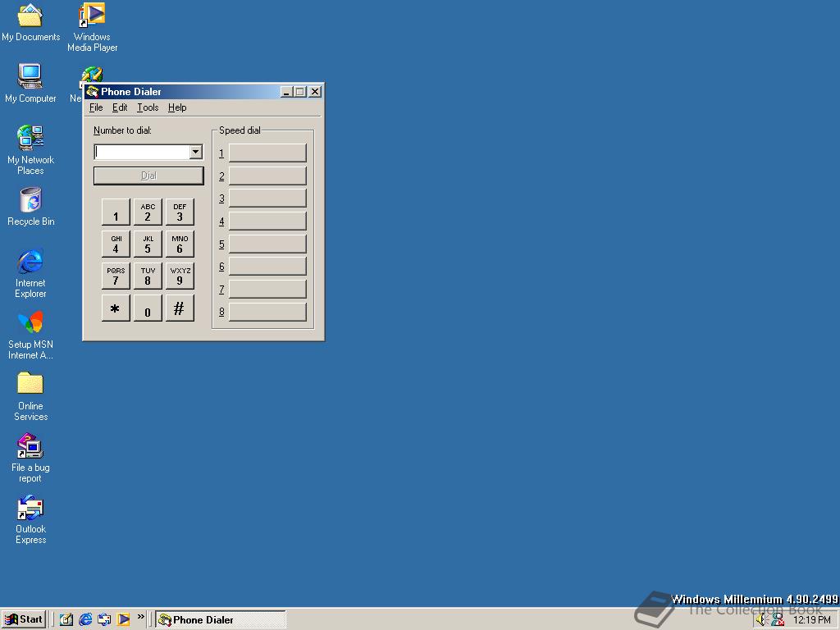840x630 pixels.
Task: Click keypad digit 1
Action: (x=116, y=212)
